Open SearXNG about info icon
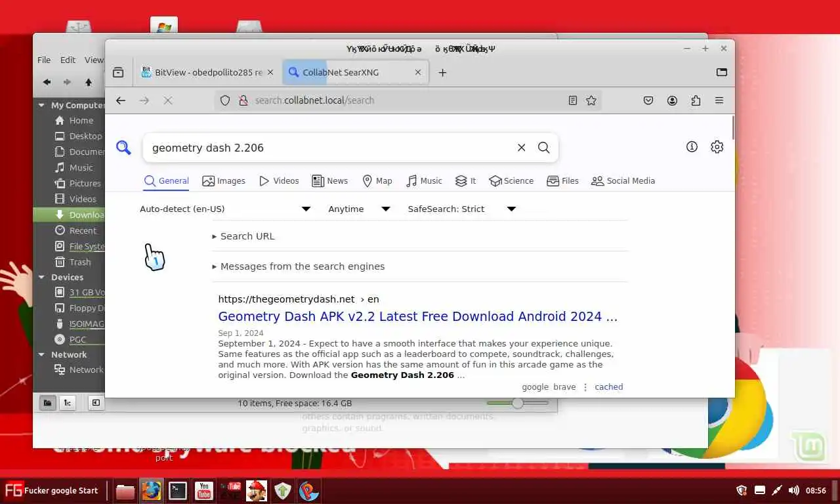The height and width of the screenshot is (504, 840). pyautogui.click(x=692, y=147)
